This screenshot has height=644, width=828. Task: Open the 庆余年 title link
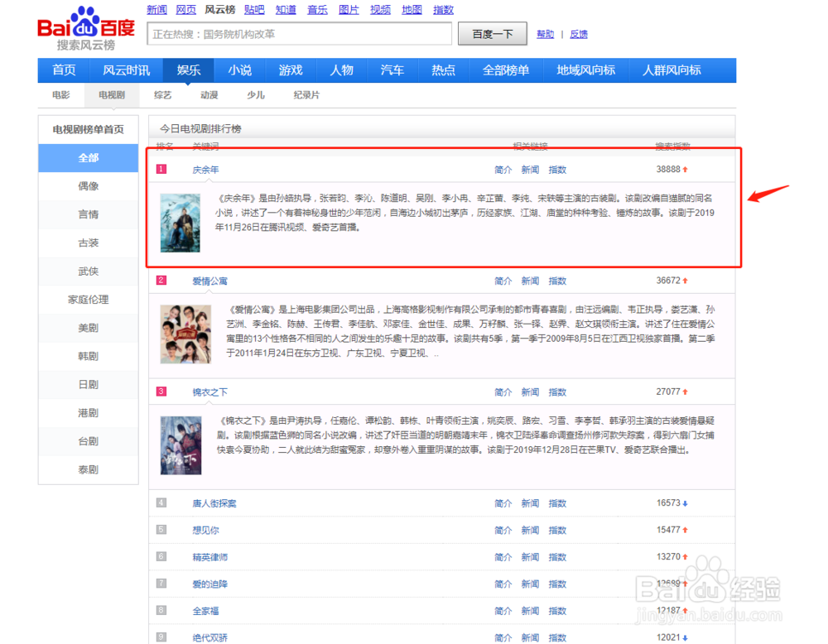(x=205, y=170)
